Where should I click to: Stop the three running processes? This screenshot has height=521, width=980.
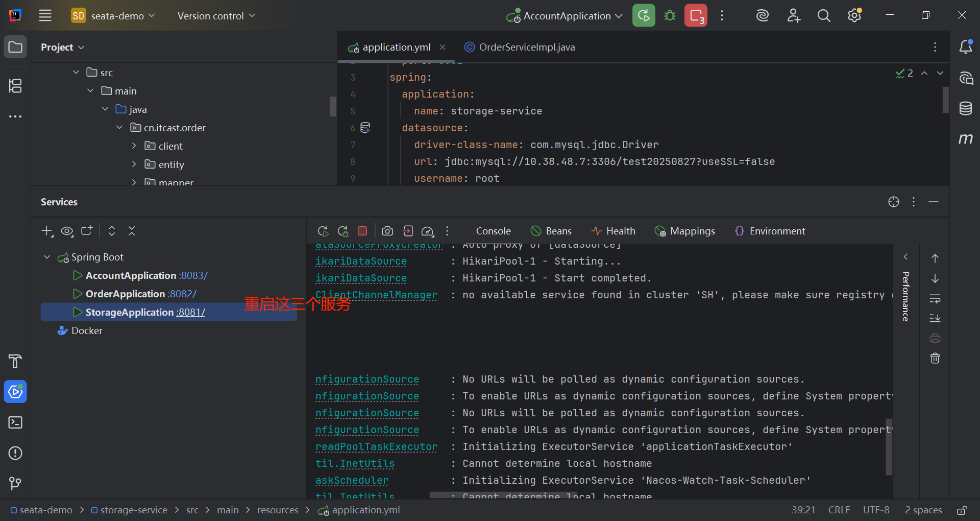696,15
